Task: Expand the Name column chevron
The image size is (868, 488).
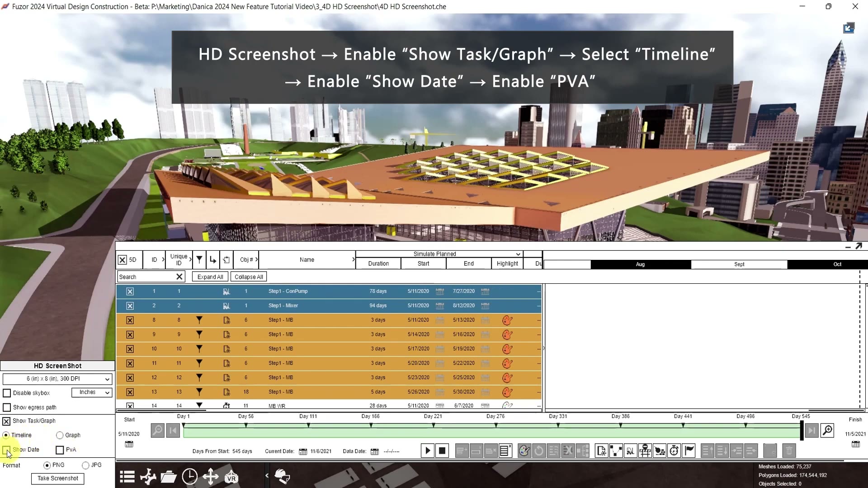Action: click(353, 259)
